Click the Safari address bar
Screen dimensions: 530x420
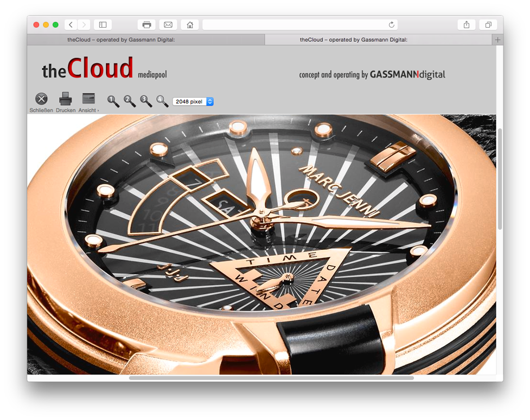click(x=293, y=25)
